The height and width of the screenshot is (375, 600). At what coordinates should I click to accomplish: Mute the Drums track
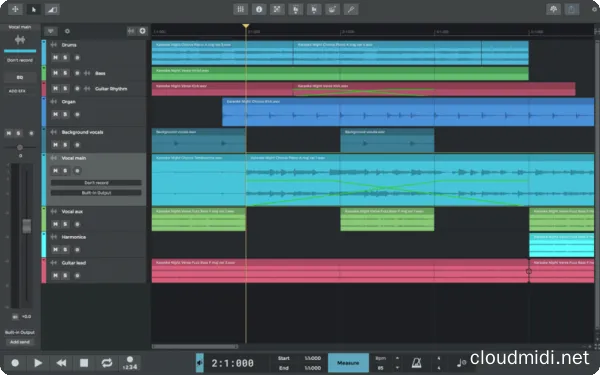point(55,57)
